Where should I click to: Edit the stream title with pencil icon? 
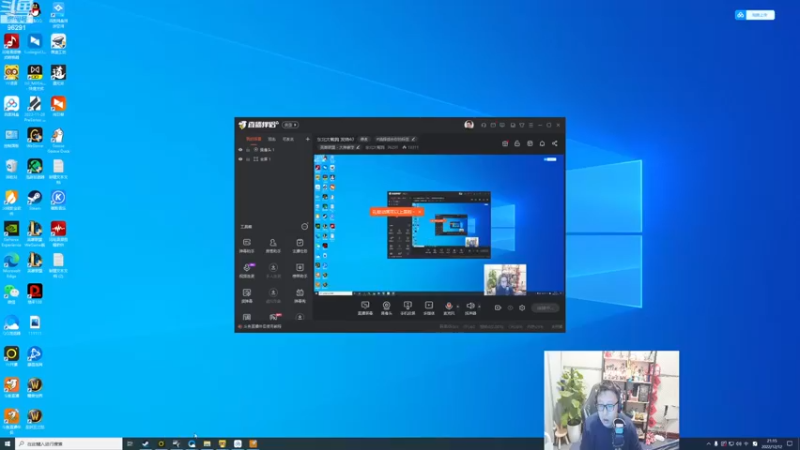click(413, 139)
